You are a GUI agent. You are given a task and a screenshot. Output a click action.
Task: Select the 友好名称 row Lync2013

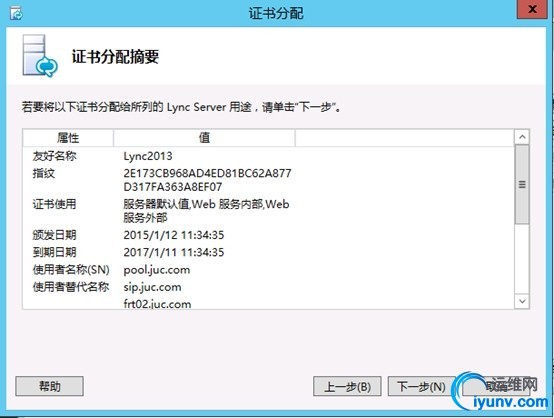pyautogui.click(x=269, y=156)
